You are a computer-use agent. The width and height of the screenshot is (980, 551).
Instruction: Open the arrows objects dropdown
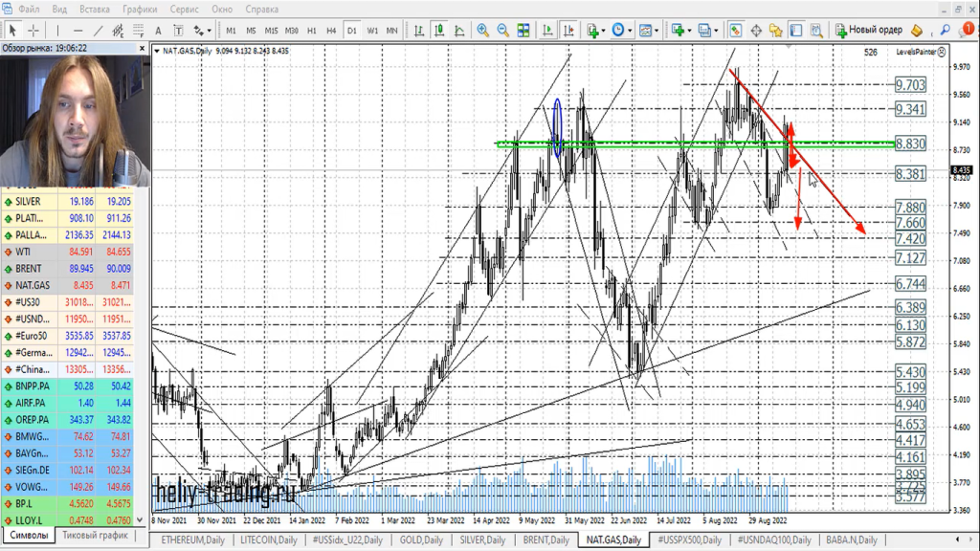point(203,31)
